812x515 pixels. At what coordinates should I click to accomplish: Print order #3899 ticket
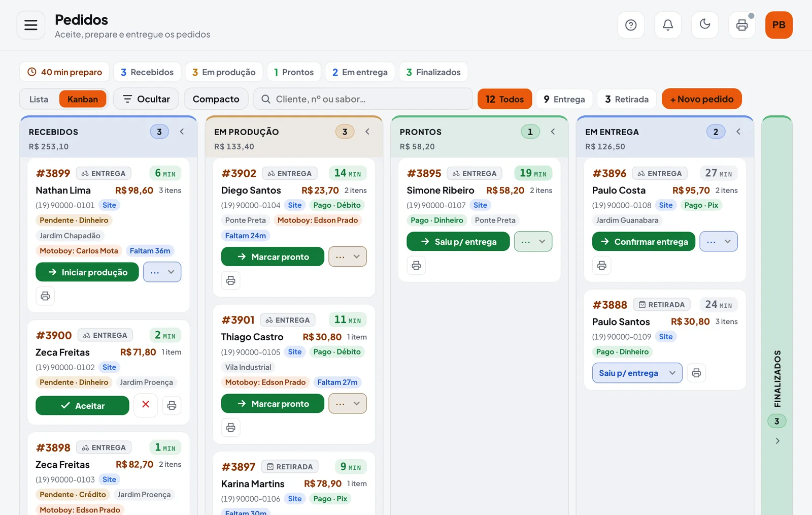coord(45,296)
